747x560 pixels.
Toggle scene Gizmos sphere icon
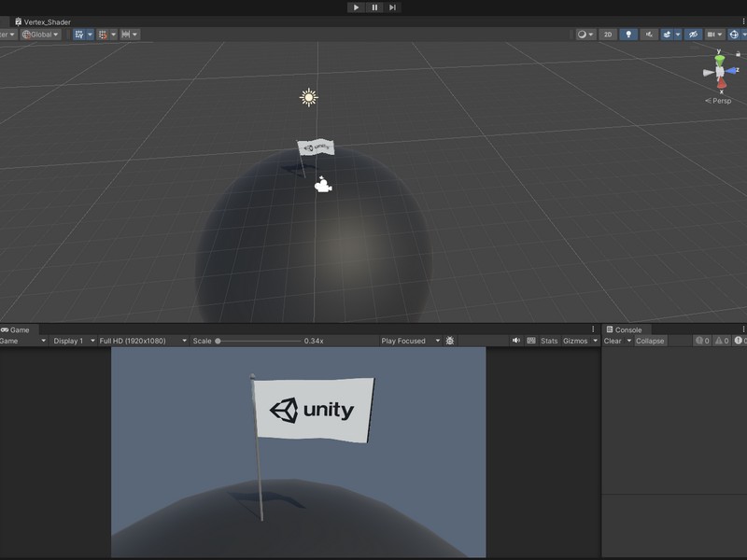click(x=734, y=35)
